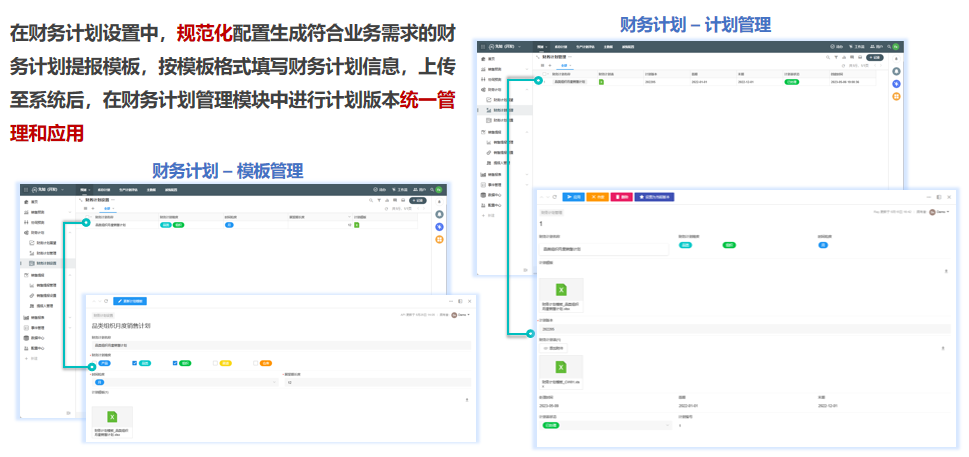The width and height of the screenshot is (969, 457).
Task: Click green Excel icon in template table row
Action: click(357, 225)
